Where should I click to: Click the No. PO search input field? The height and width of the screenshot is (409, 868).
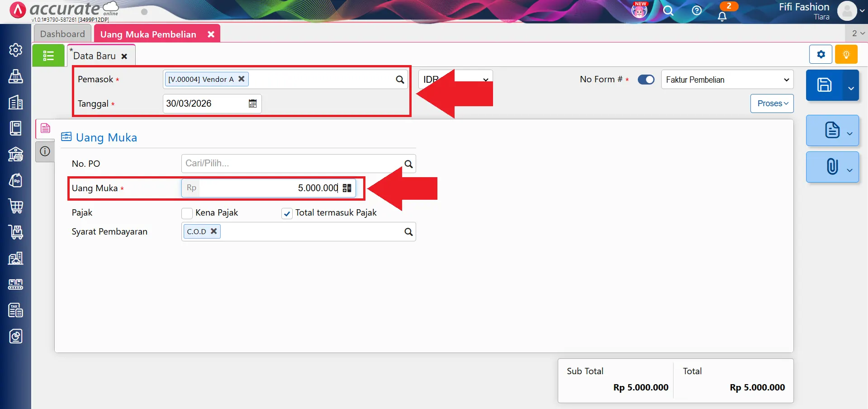tap(293, 164)
